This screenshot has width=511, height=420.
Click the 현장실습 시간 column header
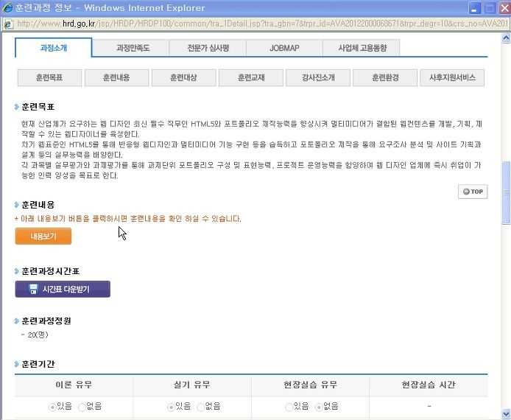429,385
